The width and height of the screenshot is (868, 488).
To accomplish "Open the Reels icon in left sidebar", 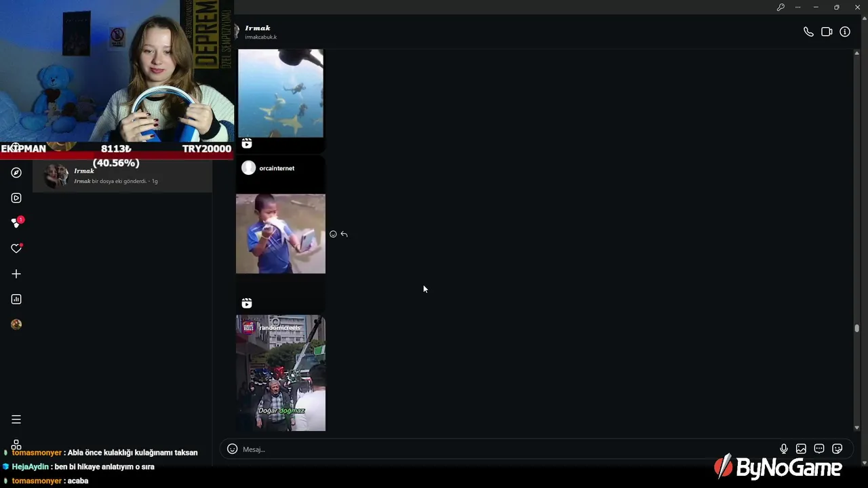I will [16, 198].
